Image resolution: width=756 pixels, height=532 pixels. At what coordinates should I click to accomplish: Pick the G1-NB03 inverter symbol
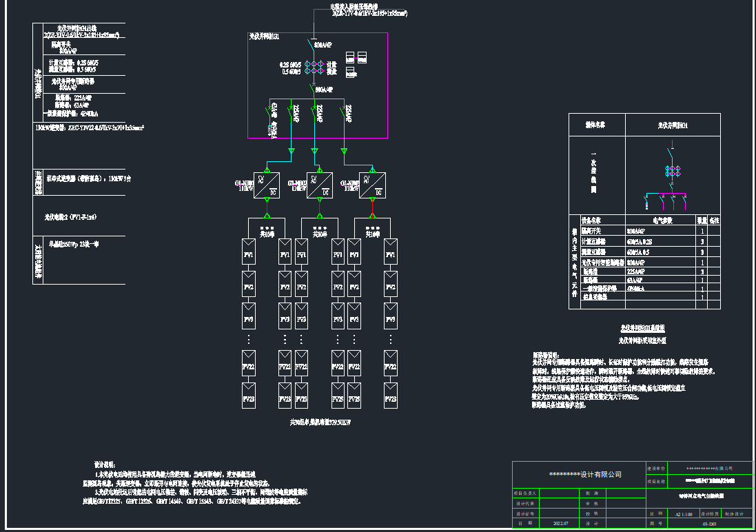[x=372, y=185]
